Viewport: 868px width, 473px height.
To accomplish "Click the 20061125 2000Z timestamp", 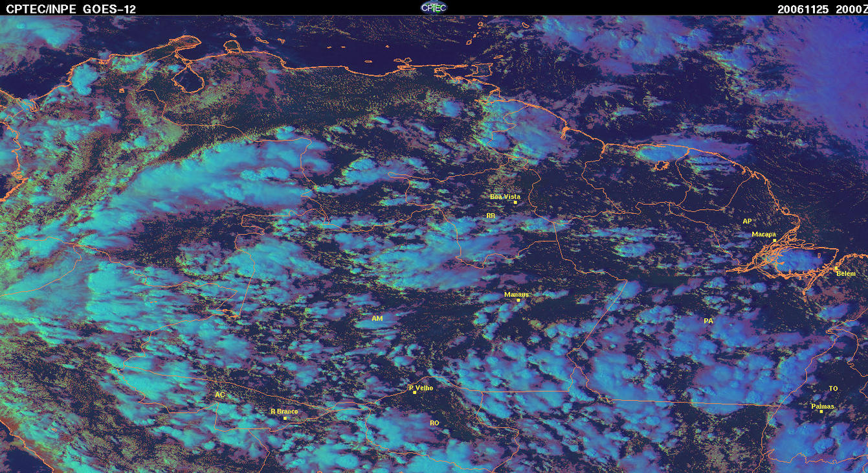I will tap(821, 8).
